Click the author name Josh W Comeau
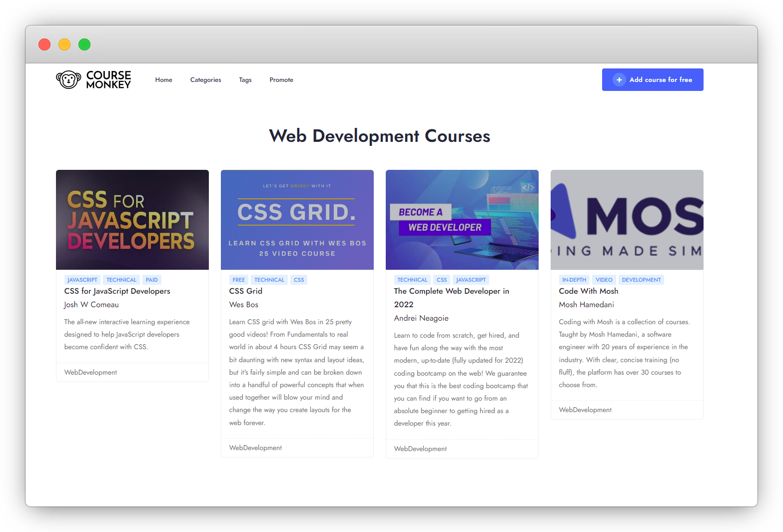 point(91,305)
